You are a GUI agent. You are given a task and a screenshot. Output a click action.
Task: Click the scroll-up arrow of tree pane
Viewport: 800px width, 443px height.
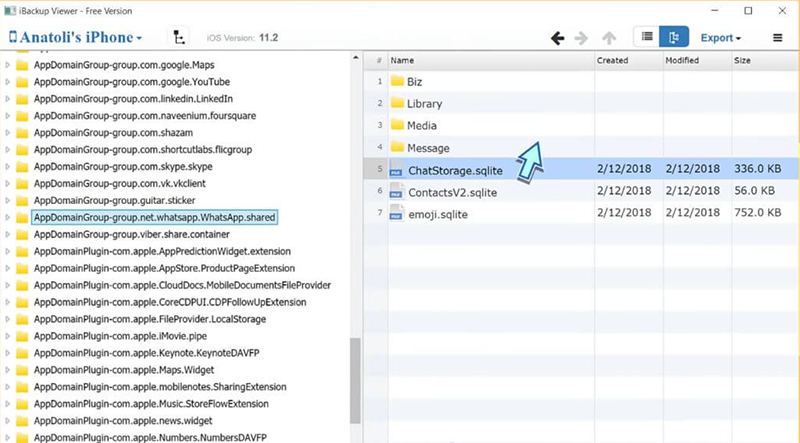(x=356, y=58)
